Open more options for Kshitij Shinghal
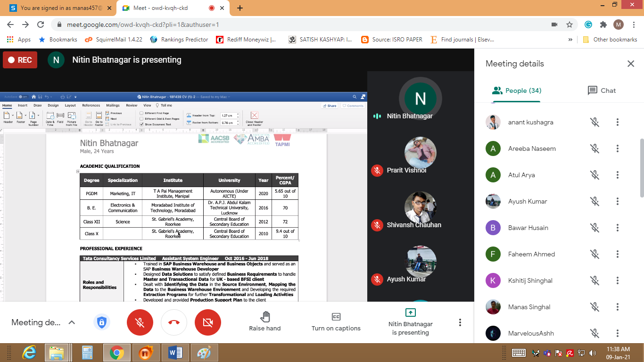The height and width of the screenshot is (362, 644). [x=617, y=280]
